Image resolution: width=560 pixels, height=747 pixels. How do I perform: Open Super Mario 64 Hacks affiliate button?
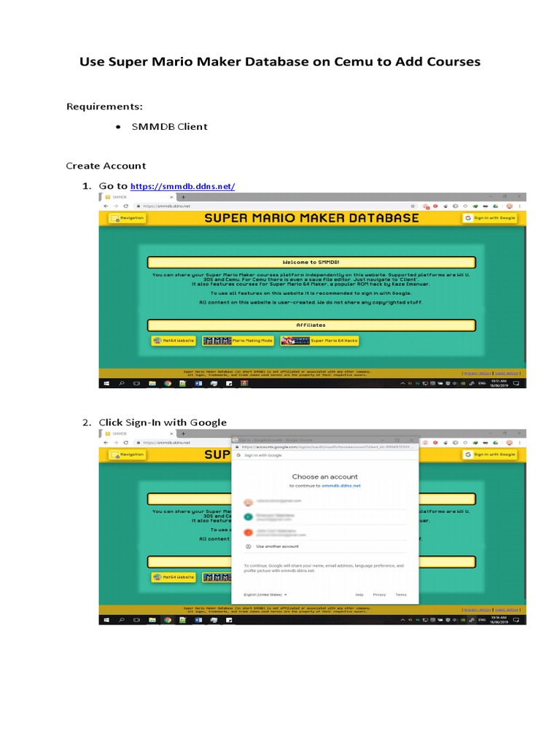[319, 341]
